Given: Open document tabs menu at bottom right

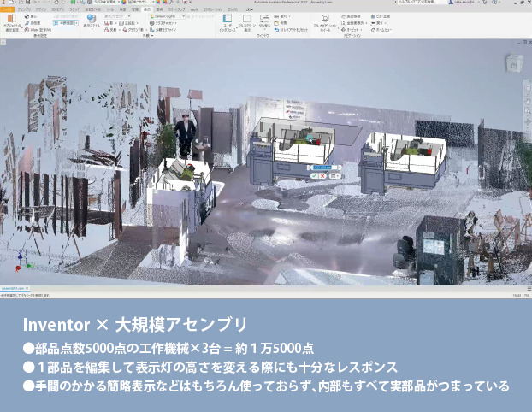Looking at the screenshot, I should click(x=529, y=288).
